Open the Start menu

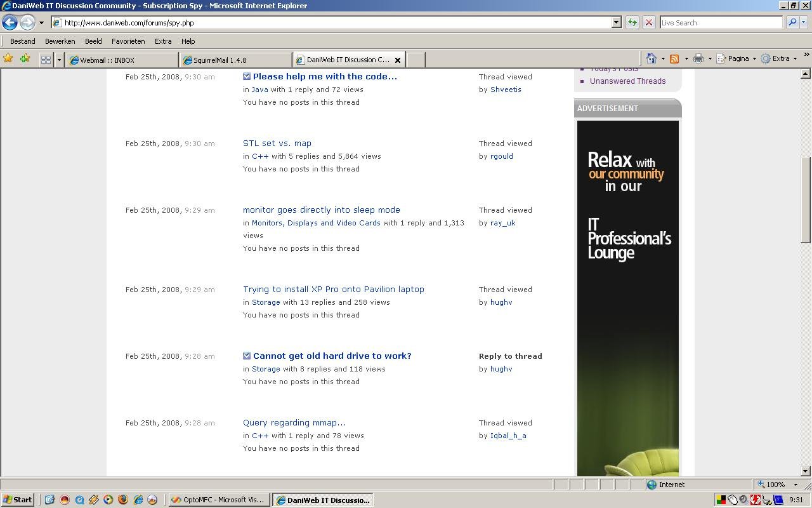(18, 500)
